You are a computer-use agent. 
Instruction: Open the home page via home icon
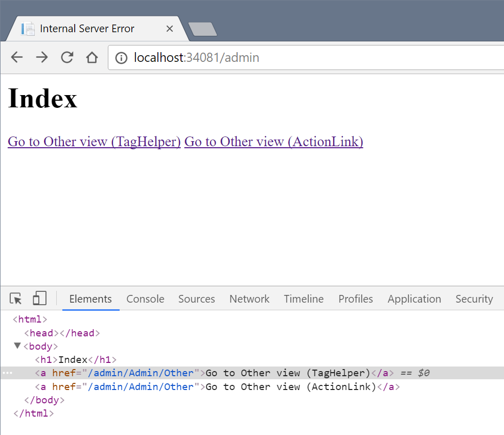[x=91, y=57]
